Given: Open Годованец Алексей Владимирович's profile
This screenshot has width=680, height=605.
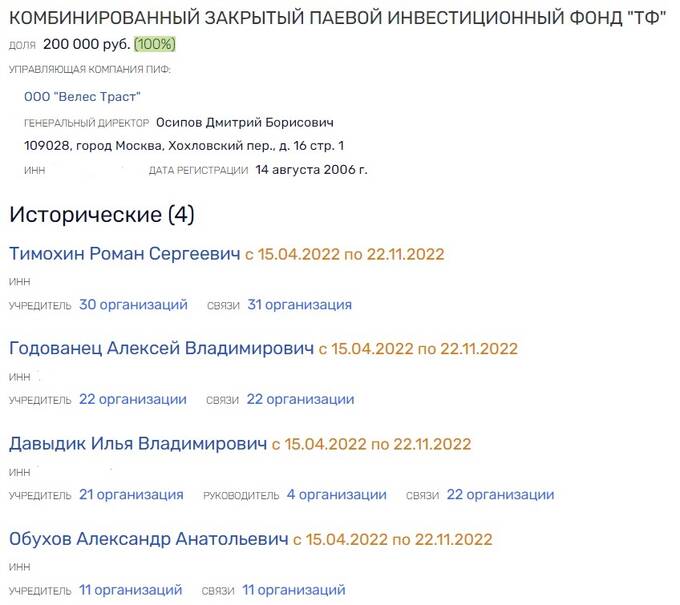Looking at the screenshot, I should (161, 349).
